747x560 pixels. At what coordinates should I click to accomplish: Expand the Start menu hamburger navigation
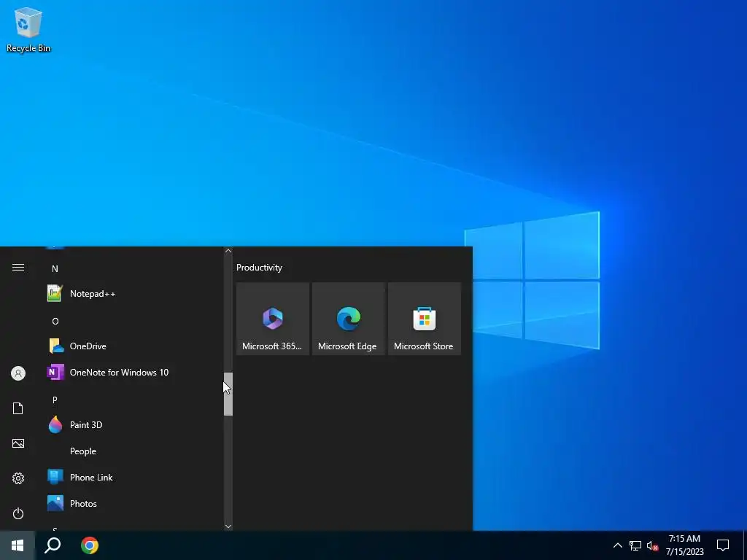click(18, 267)
